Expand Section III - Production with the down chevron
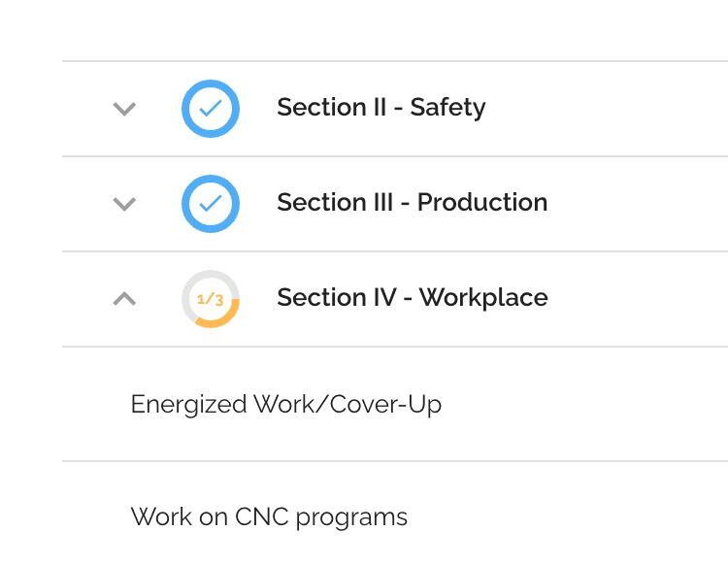The width and height of the screenshot is (728, 565). (123, 204)
